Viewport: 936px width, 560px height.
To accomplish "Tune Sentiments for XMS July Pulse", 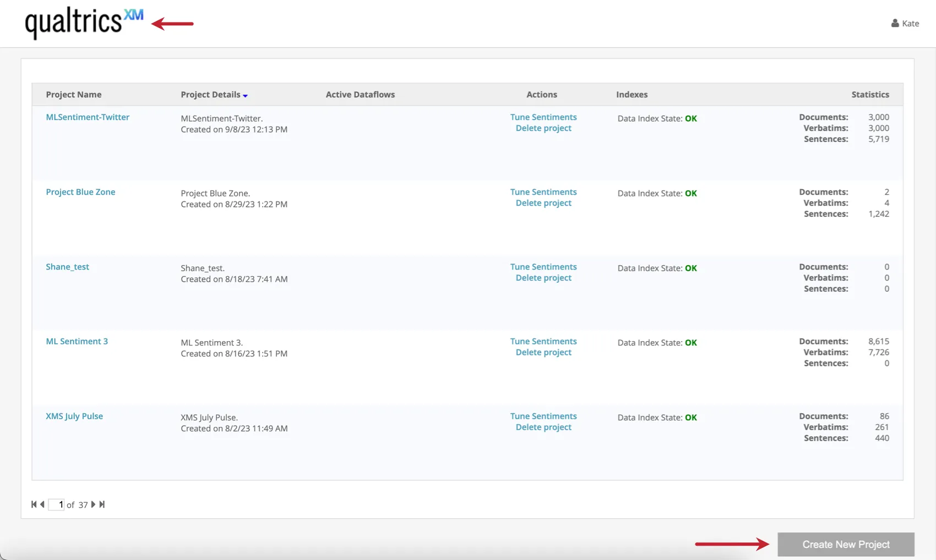I will [543, 416].
